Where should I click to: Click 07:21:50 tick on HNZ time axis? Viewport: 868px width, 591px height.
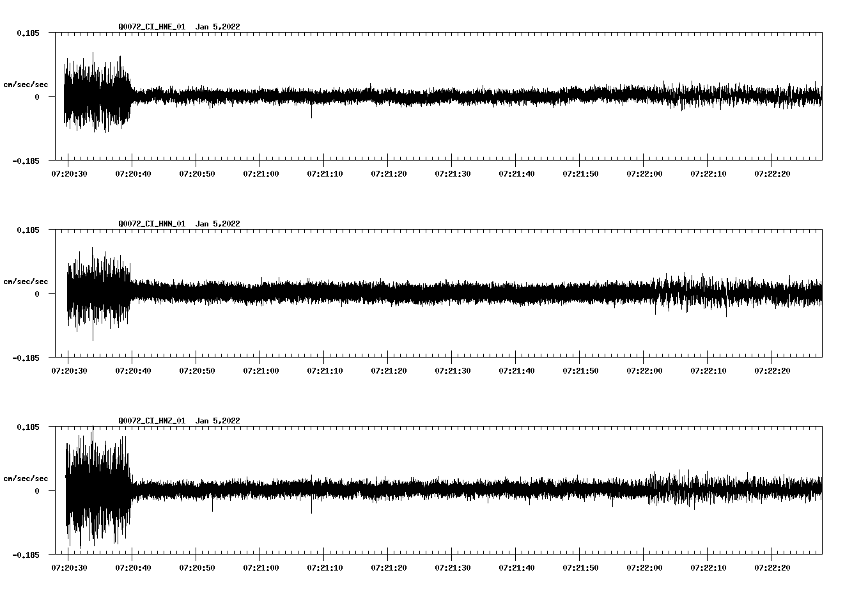[580, 568]
